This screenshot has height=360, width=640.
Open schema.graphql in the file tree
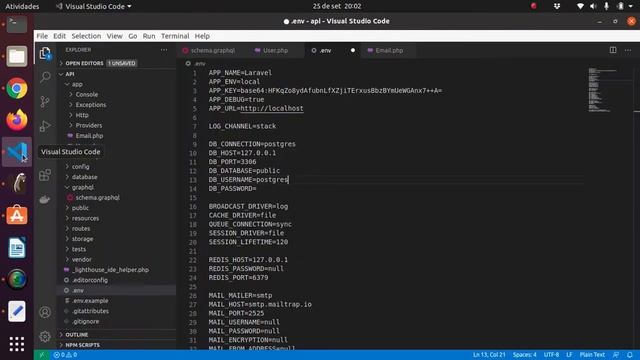(x=97, y=198)
